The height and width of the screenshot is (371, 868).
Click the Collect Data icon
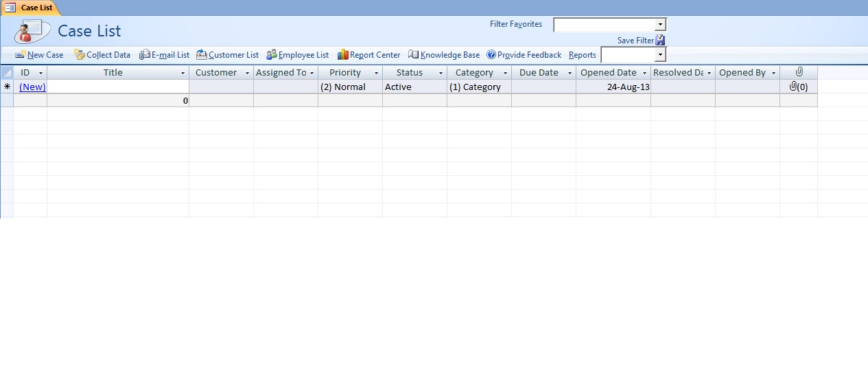point(80,55)
